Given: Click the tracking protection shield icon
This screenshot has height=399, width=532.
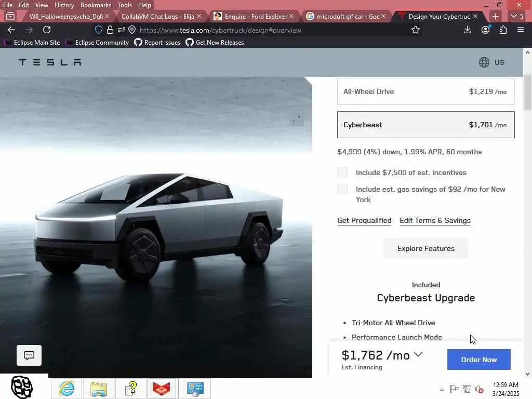Looking at the screenshot, I should coord(98,30).
